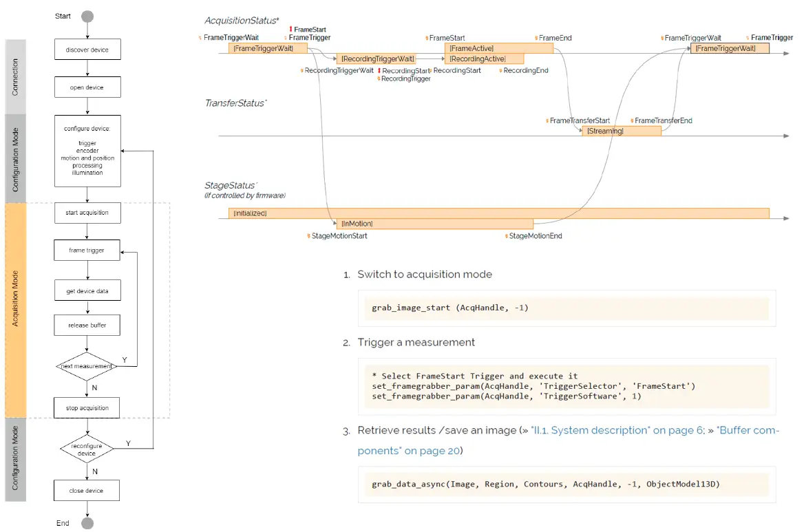806x532 pixels.
Task: Click the gray Start circle in the flowchart
Action: tap(87, 17)
